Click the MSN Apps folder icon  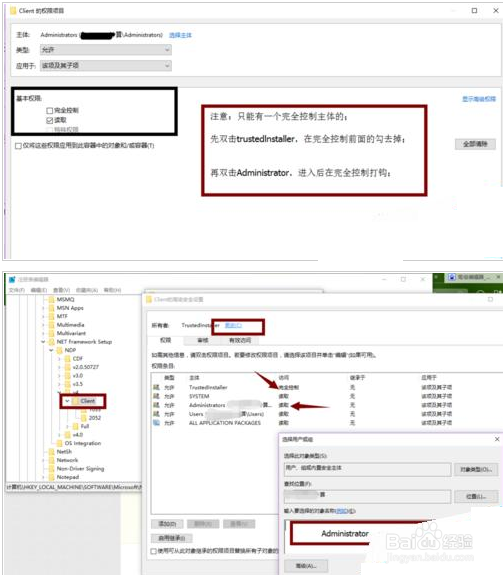[x=51, y=308]
